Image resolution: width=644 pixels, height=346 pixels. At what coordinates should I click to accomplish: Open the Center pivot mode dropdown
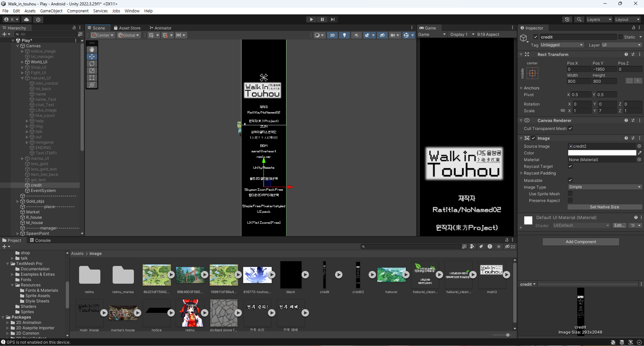pos(103,35)
